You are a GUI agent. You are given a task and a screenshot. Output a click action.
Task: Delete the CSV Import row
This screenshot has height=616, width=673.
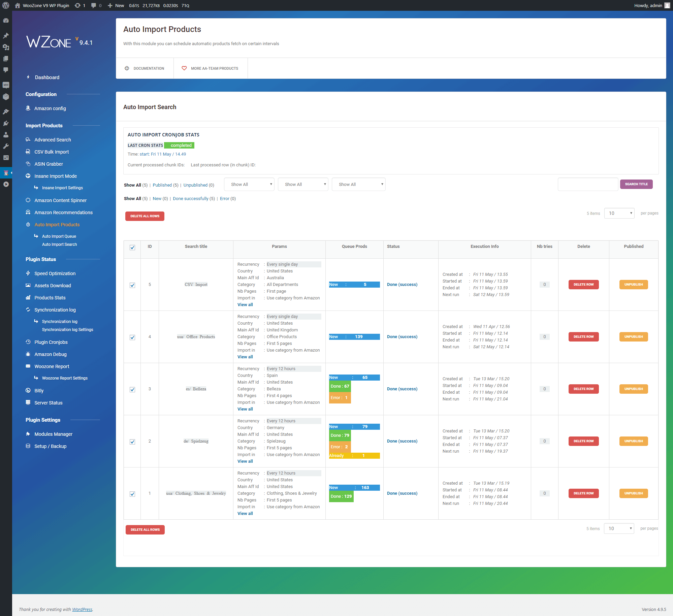coord(584,285)
